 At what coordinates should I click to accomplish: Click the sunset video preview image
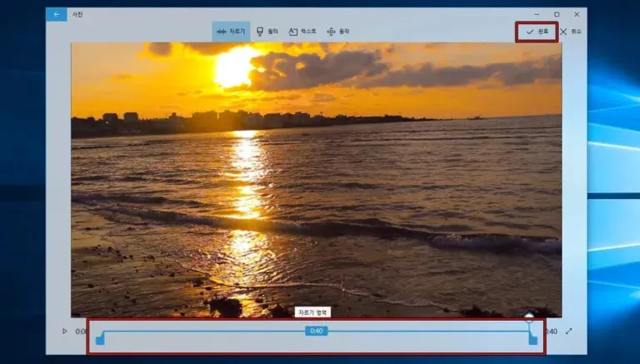(x=317, y=180)
